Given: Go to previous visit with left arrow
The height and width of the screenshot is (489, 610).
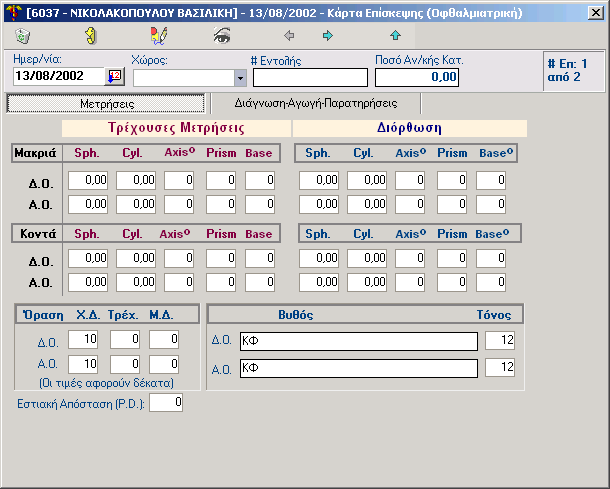Looking at the screenshot, I should (x=289, y=36).
